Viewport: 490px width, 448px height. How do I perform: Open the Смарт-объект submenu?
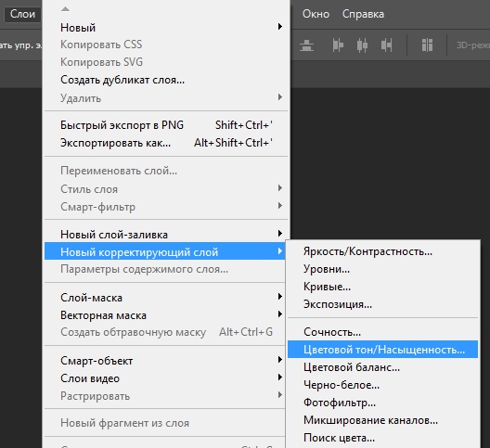(x=164, y=360)
